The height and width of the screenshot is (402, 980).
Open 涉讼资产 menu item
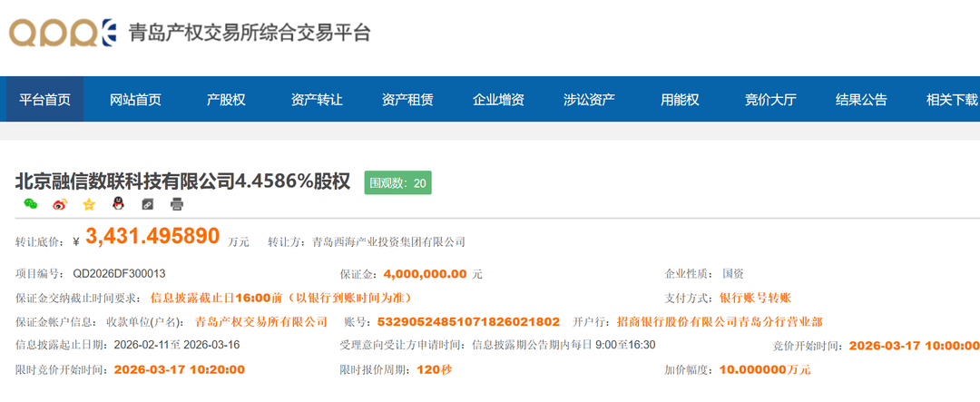[589, 100]
